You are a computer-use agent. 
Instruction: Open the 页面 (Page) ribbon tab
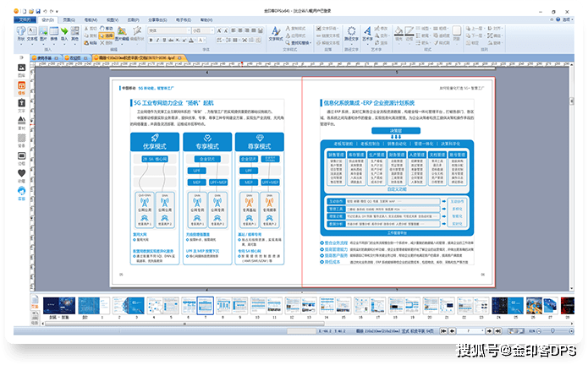coord(68,18)
